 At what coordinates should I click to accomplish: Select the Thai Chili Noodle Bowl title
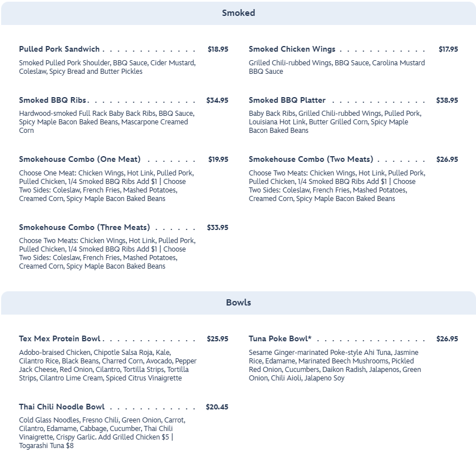62,407
